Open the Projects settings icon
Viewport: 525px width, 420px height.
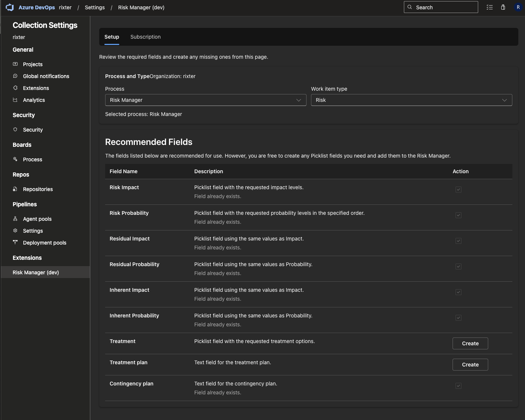pos(15,64)
